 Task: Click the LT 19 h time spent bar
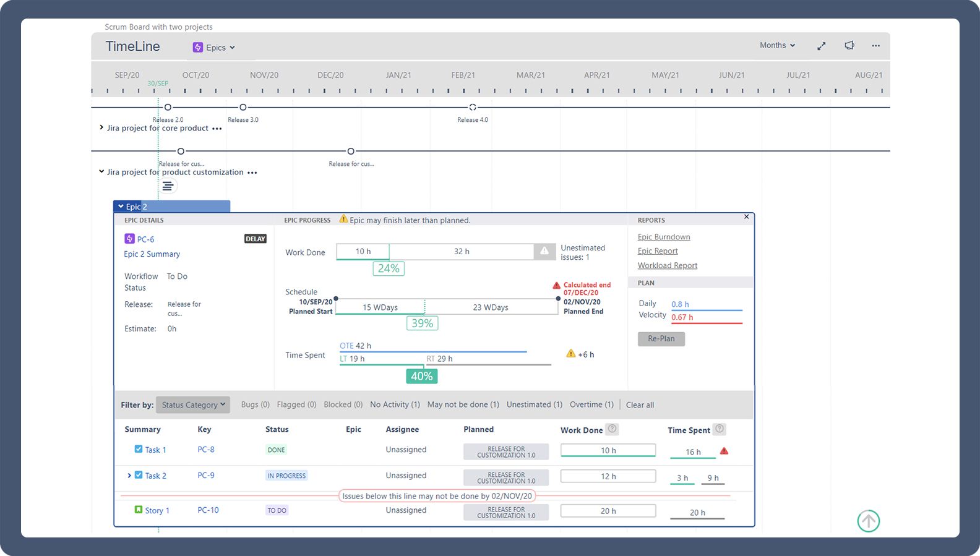pyautogui.click(x=381, y=359)
